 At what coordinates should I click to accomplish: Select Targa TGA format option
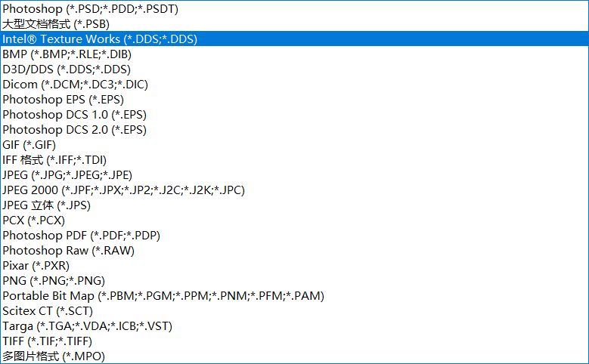(87, 326)
